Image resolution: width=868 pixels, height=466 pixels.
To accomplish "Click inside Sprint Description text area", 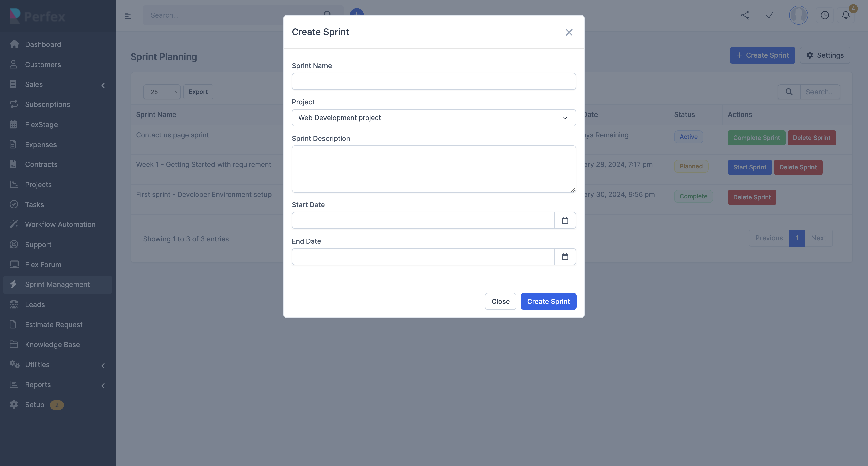I will [433, 169].
